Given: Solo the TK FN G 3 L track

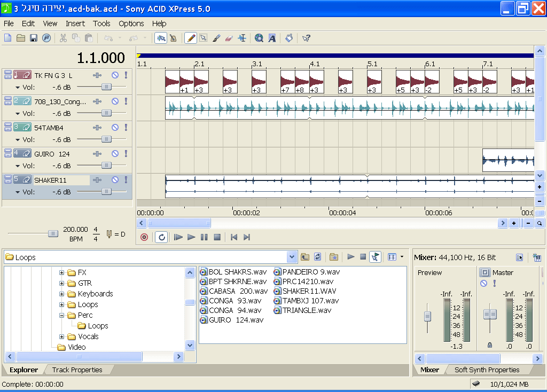Looking at the screenshot, I should 126,75.
